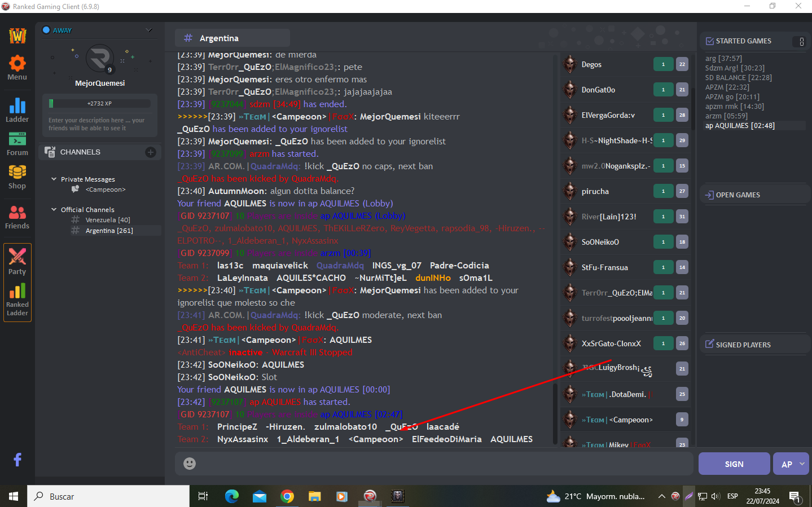
Task: Click the Warcraft W logo icon
Action: tap(17, 36)
